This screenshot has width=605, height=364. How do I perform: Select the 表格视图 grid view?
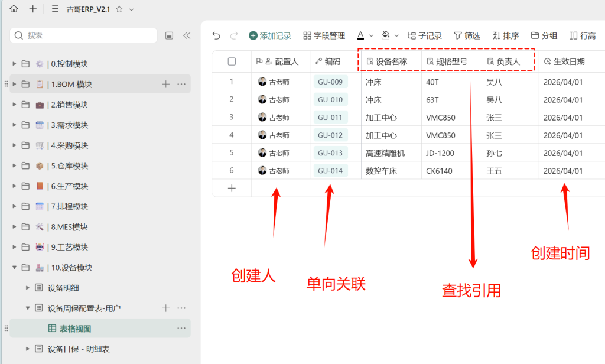point(100,329)
